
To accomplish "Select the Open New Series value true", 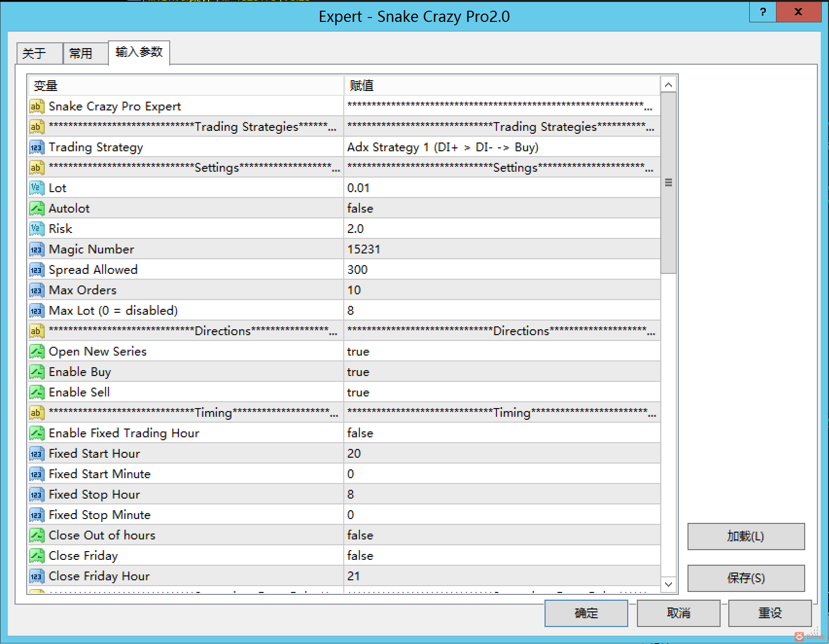I will [x=502, y=352].
